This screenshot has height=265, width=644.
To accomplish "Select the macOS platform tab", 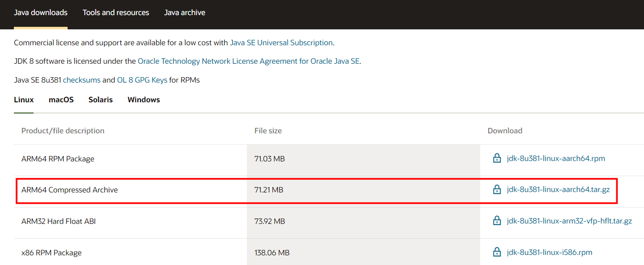I will click(61, 100).
